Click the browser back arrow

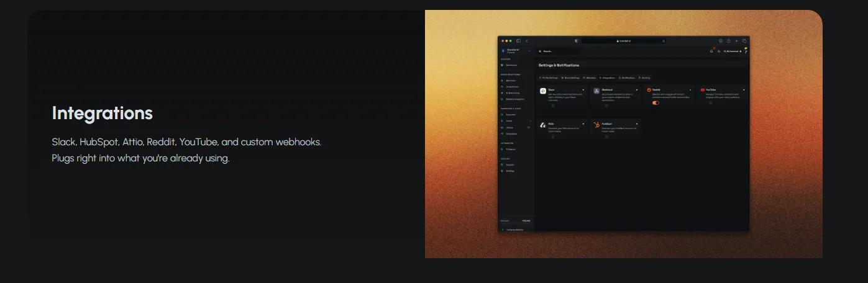click(527, 41)
